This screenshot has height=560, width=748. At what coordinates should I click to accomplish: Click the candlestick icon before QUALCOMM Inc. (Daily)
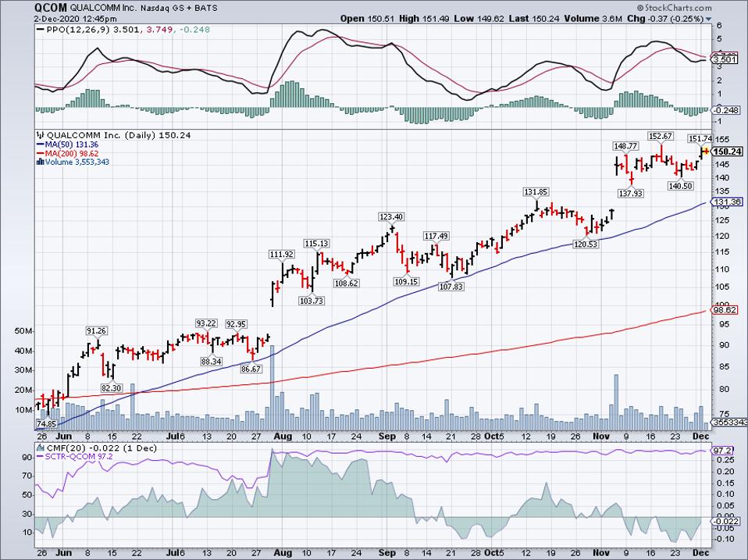41,135
